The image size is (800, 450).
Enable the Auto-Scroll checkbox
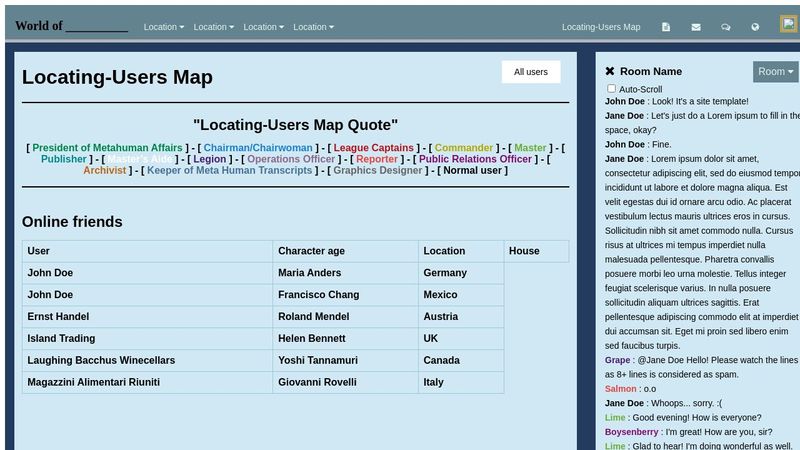coord(612,89)
